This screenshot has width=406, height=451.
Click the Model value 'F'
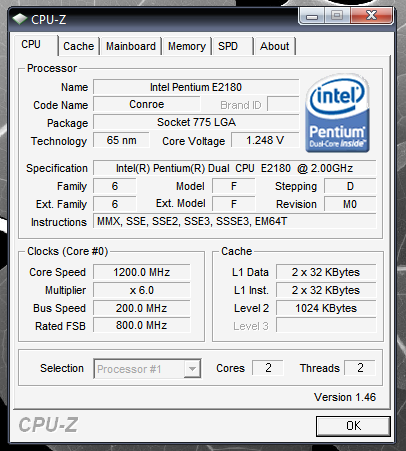click(234, 186)
